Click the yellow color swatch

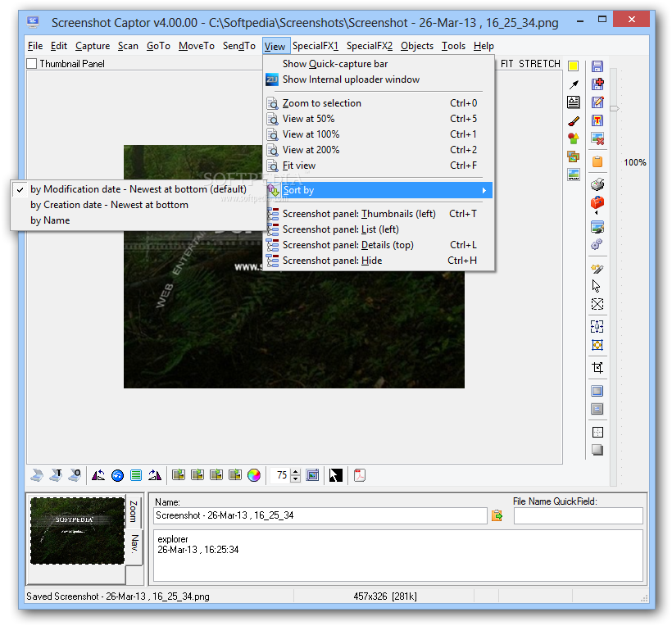[x=574, y=66]
